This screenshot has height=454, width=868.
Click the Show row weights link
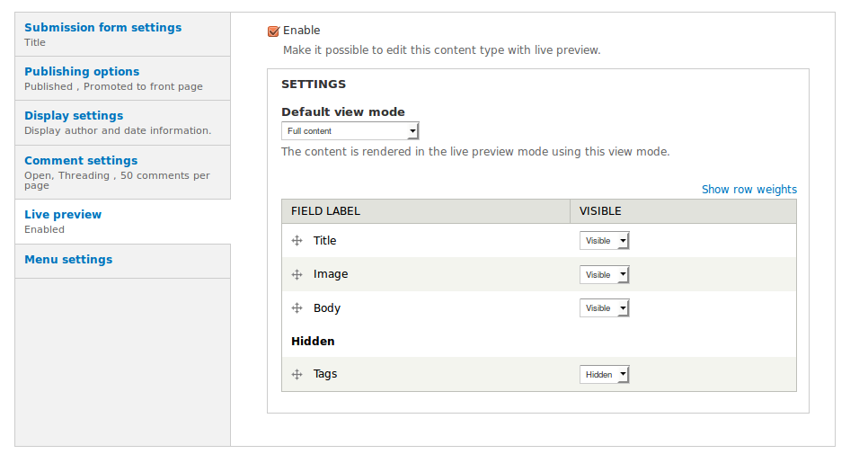click(x=748, y=190)
